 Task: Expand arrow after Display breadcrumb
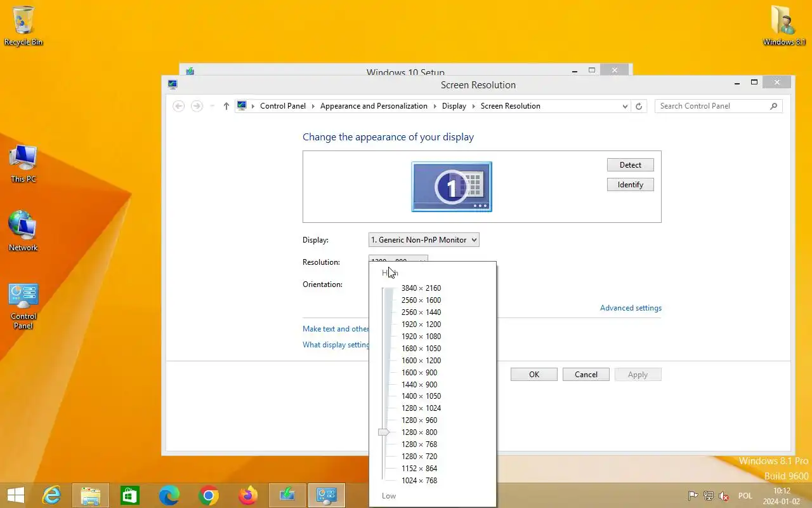click(473, 106)
